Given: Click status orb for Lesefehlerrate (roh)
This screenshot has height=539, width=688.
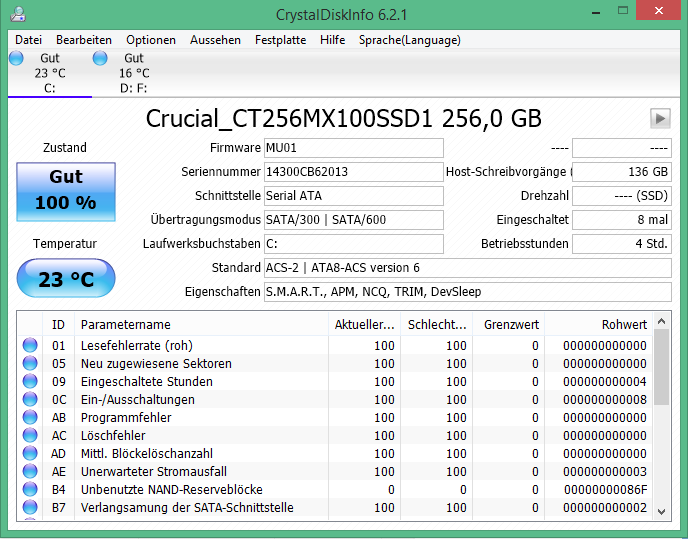Looking at the screenshot, I should [x=30, y=345].
